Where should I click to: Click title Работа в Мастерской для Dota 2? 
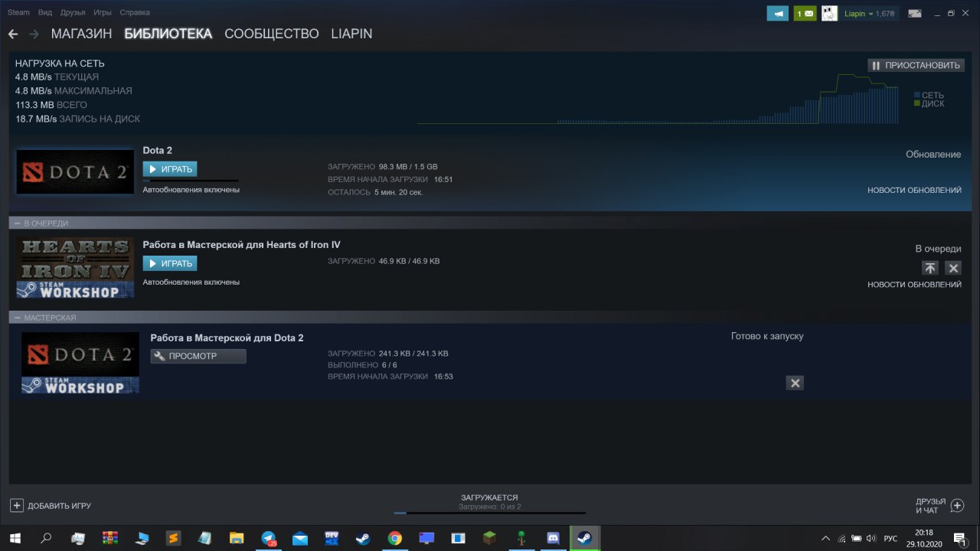pos(227,337)
